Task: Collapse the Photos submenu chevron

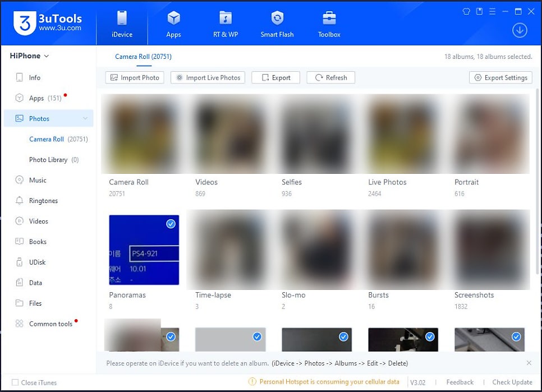Action: tap(85, 118)
